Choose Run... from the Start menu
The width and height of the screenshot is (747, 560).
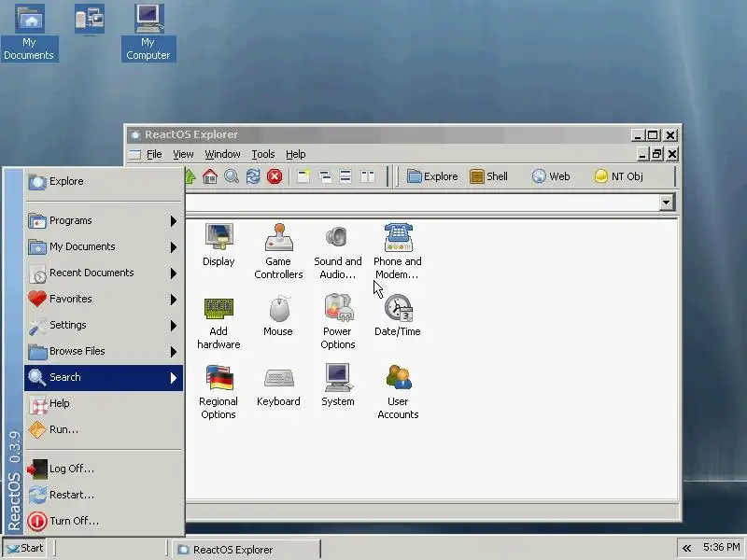(104, 429)
